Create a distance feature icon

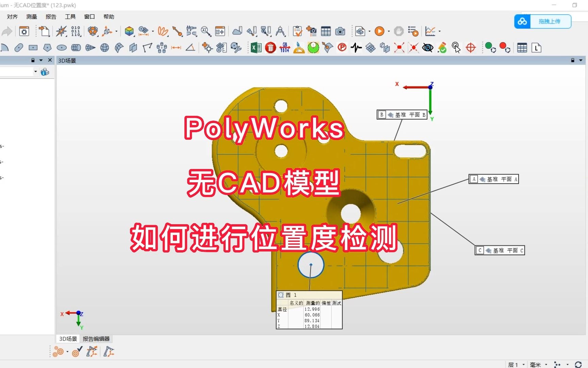click(176, 48)
